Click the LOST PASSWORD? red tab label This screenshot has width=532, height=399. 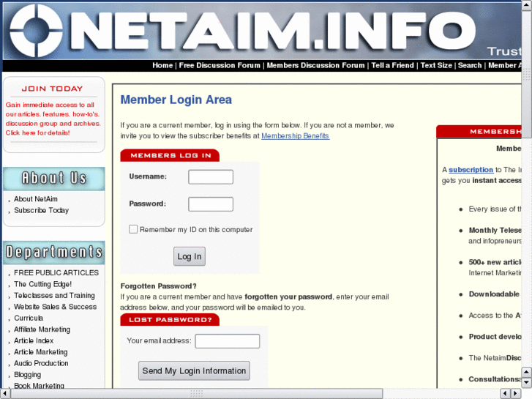point(171,319)
